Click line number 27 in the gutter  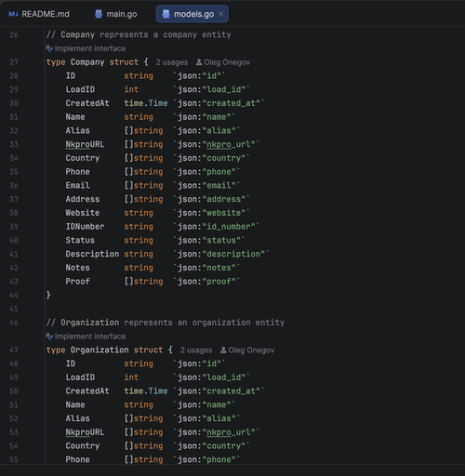(x=14, y=62)
